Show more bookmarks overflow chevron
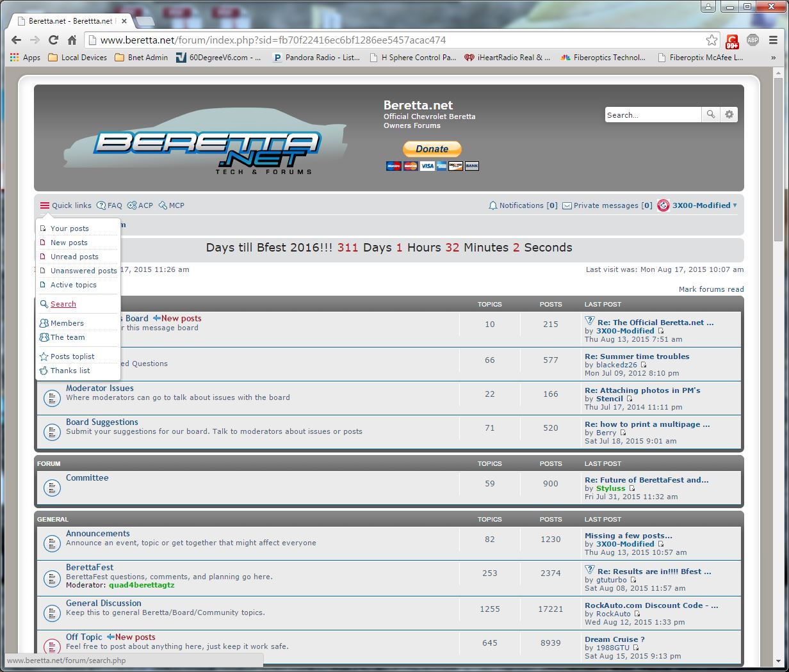This screenshot has height=672, width=789. [x=774, y=58]
